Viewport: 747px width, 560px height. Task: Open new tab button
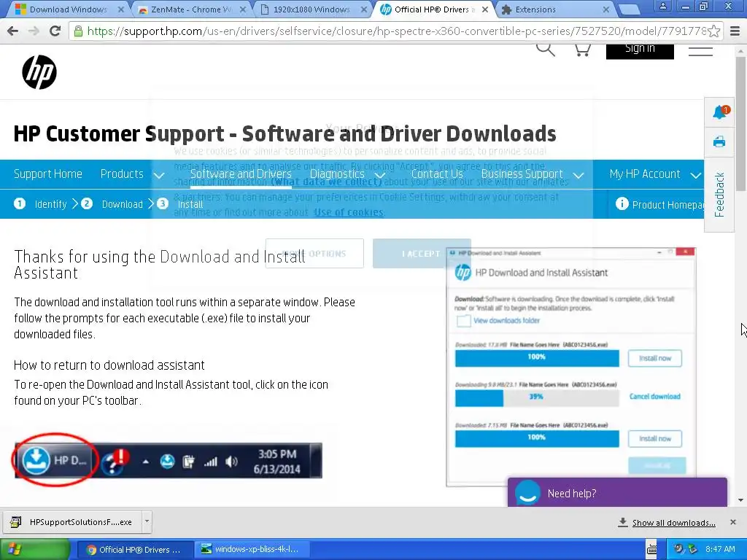coord(629,9)
